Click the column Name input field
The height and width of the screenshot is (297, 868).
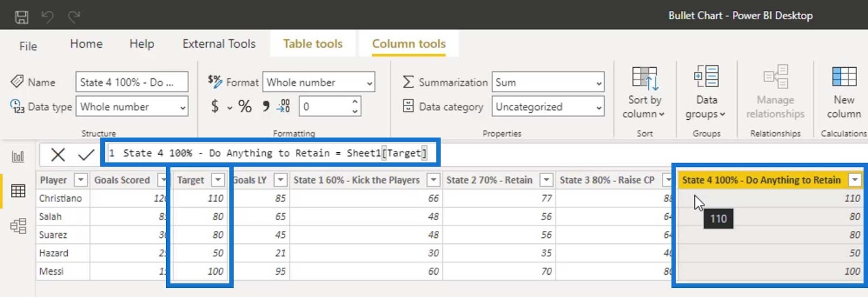coord(132,82)
